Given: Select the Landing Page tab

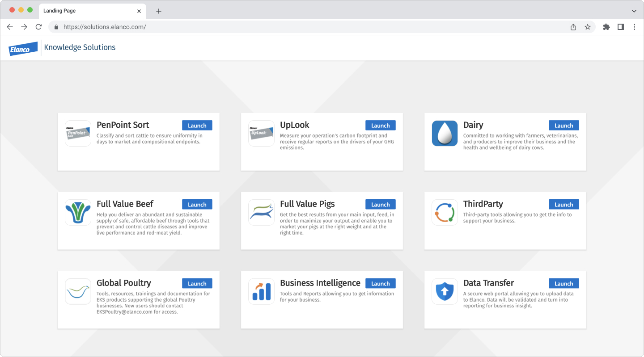Looking at the screenshot, I should tap(93, 11).
